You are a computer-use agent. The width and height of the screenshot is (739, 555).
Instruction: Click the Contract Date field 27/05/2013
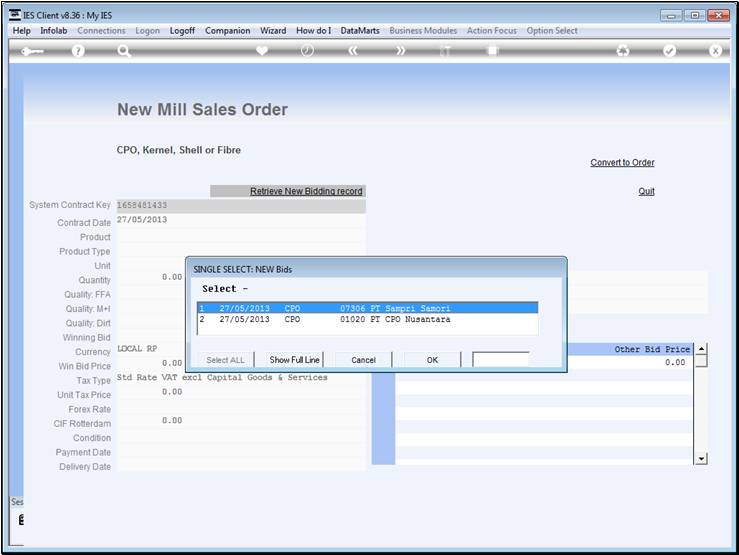coord(241,220)
